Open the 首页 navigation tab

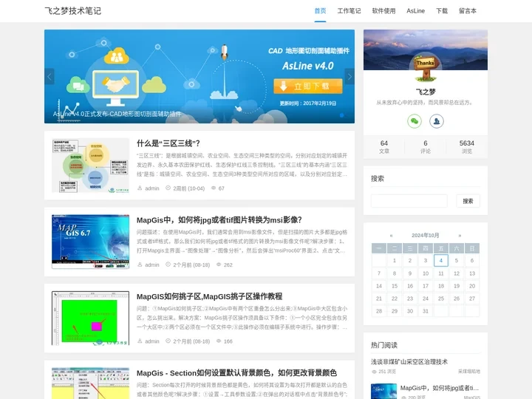coord(320,11)
